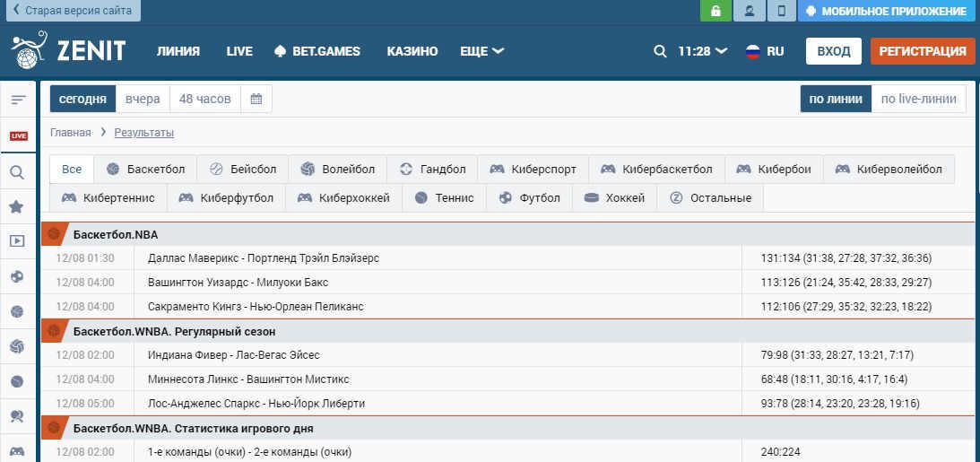Open the 11:28 time zone dropdown
The height and width of the screenshot is (462, 980).
(x=703, y=51)
